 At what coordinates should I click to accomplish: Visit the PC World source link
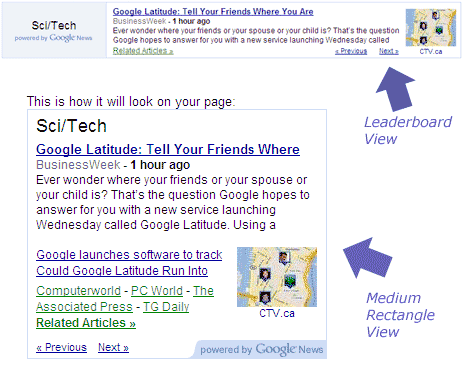click(x=157, y=291)
